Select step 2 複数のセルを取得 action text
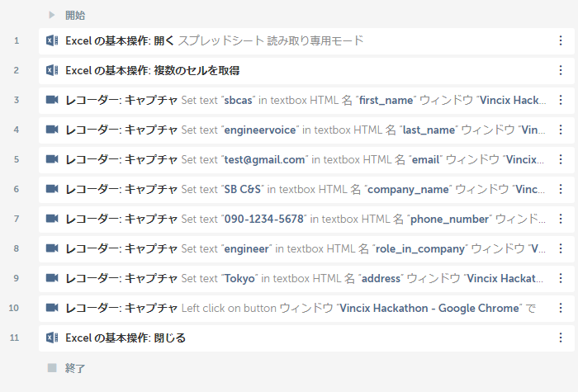This screenshot has height=392, width=578. coord(153,70)
